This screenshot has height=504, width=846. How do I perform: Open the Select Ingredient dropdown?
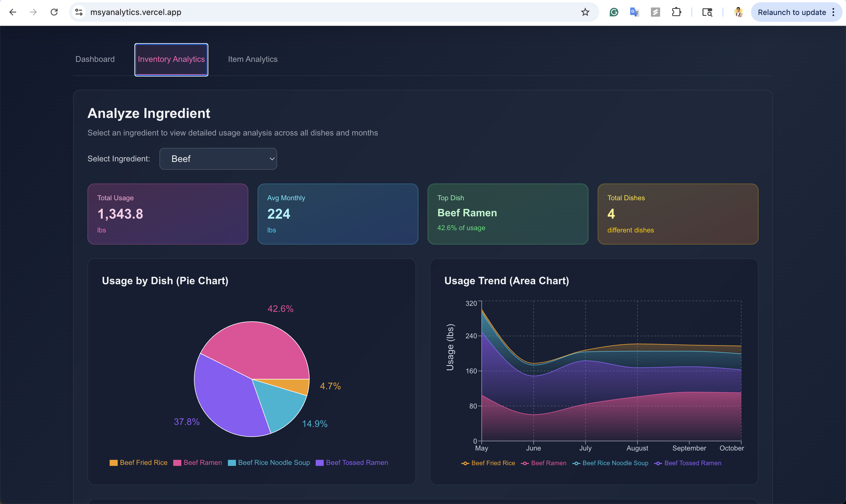(x=218, y=159)
